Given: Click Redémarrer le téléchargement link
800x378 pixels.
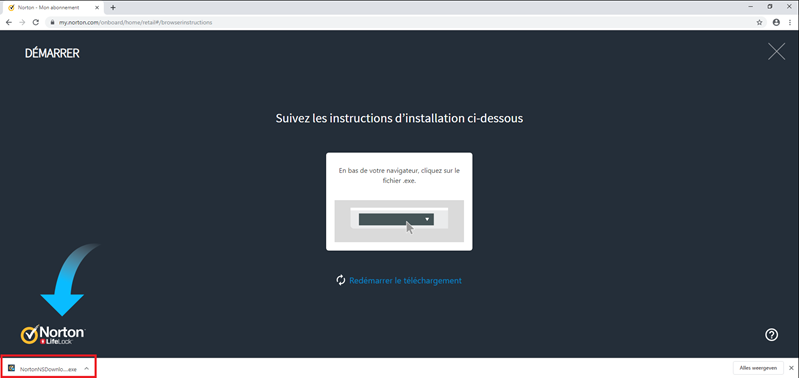Looking at the screenshot, I should 405,281.
